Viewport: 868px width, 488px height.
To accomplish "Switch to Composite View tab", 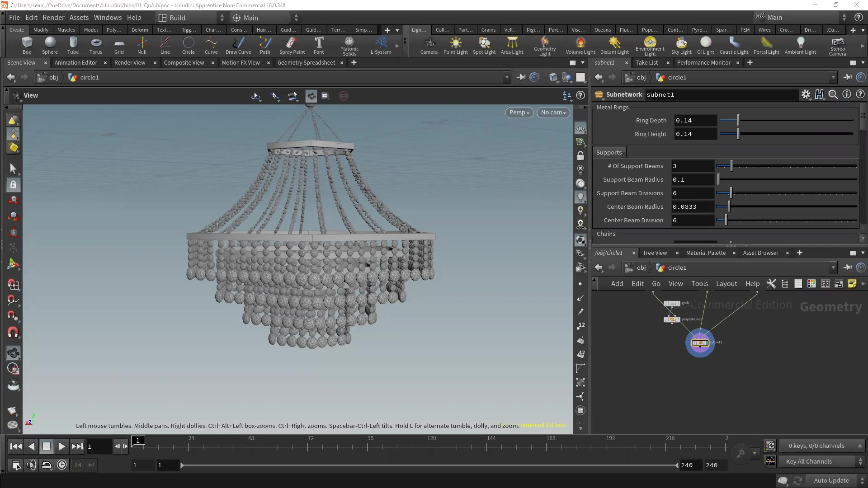I will click(x=185, y=62).
